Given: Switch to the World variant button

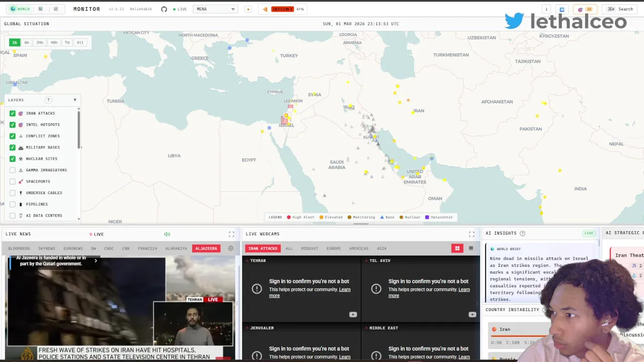Looking at the screenshot, I should 20,9.
